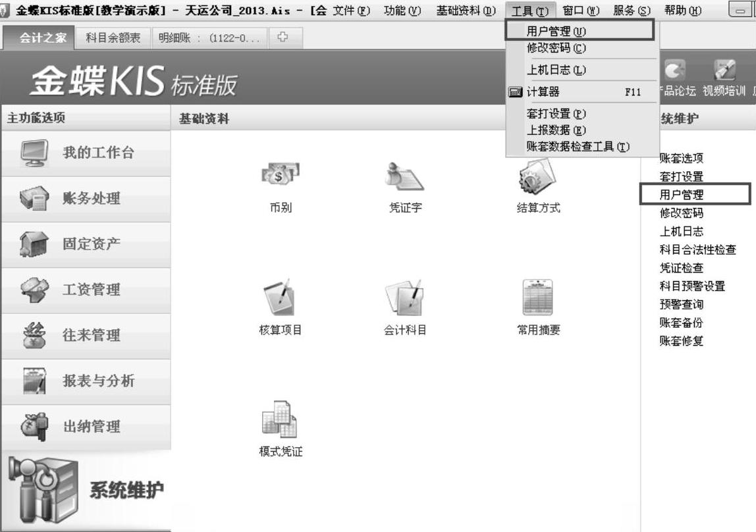Open 科目合法性检查 link

[x=697, y=250]
